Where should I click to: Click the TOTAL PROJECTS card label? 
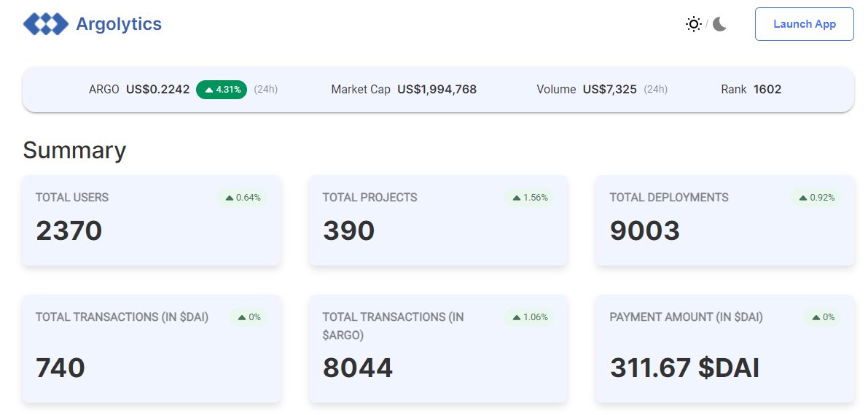tap(370, 197)
